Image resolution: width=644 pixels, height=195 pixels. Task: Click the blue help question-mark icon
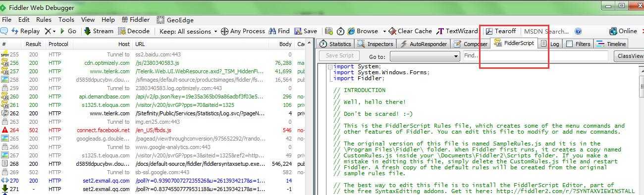(x=578, y=31)
